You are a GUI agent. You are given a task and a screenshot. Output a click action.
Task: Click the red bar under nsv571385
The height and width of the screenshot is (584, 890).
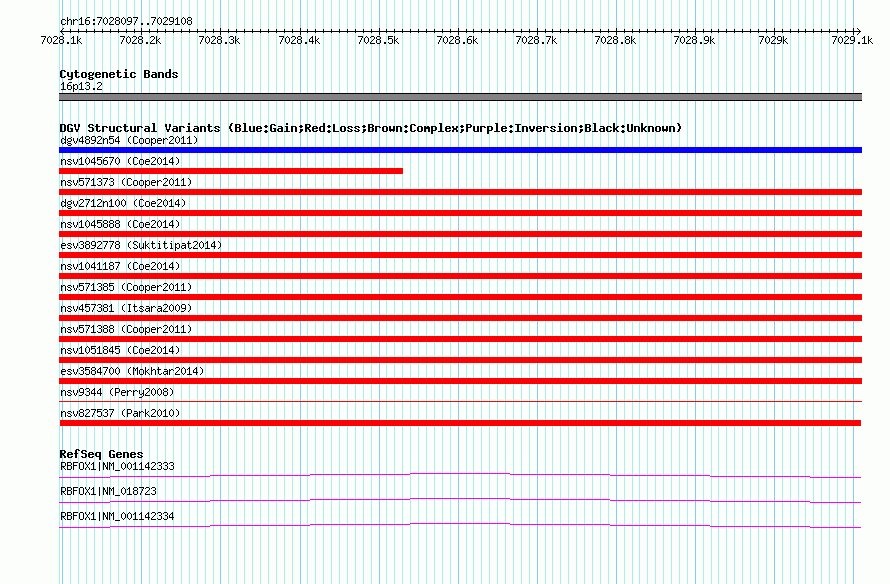coord(460,297)
